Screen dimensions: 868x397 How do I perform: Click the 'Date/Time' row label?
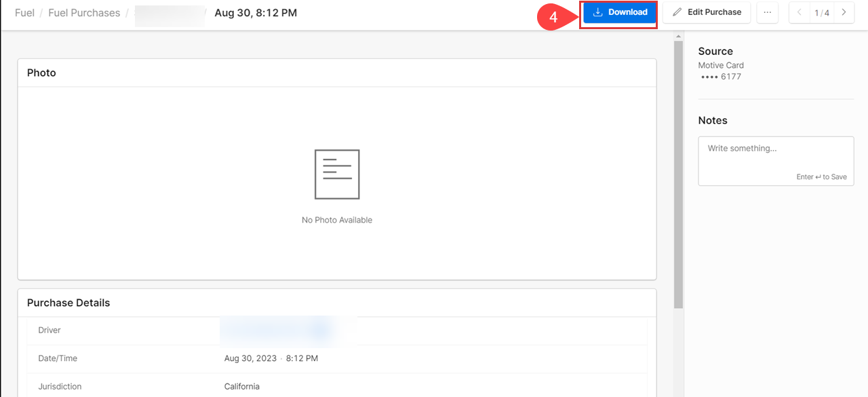58,358
